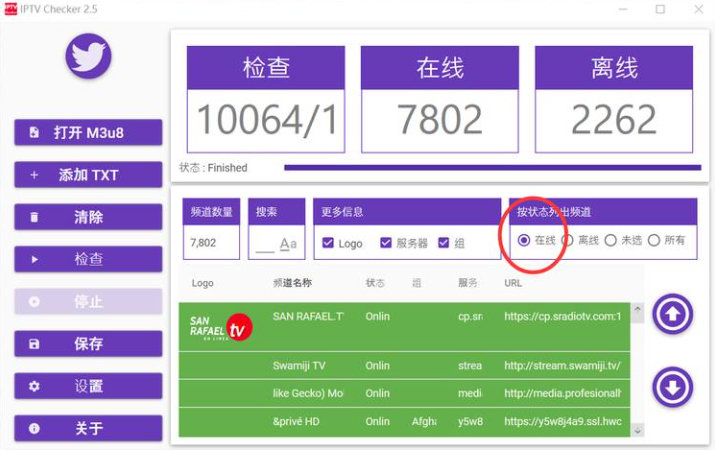
Task: Toggle the Aa case-sensitive search icon
Action: pyautogui.click(x=288, y=243)
